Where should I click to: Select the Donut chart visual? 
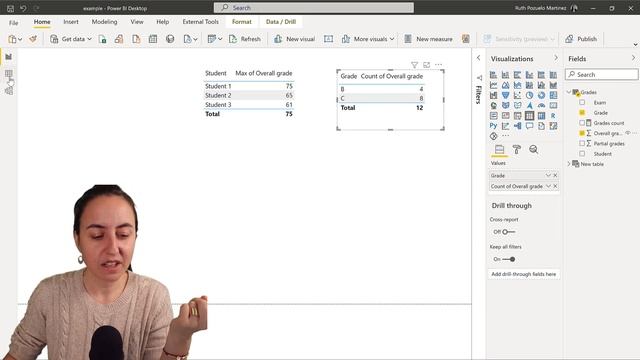coord(541,95)
